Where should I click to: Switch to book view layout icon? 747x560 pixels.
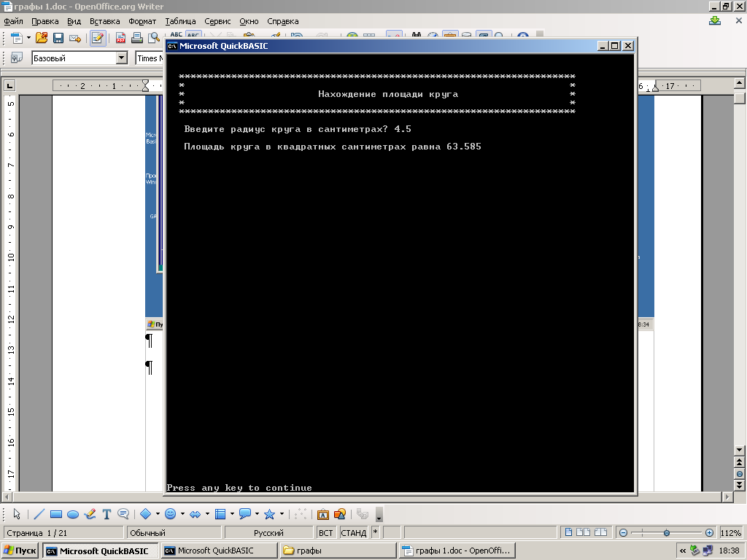pos(601,532)
